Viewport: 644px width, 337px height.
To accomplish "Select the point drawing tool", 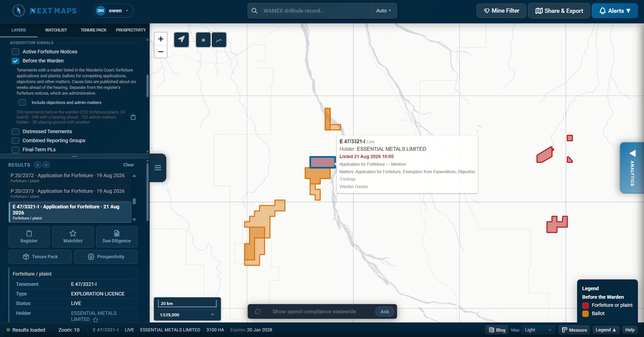I will tap(203, 40).
